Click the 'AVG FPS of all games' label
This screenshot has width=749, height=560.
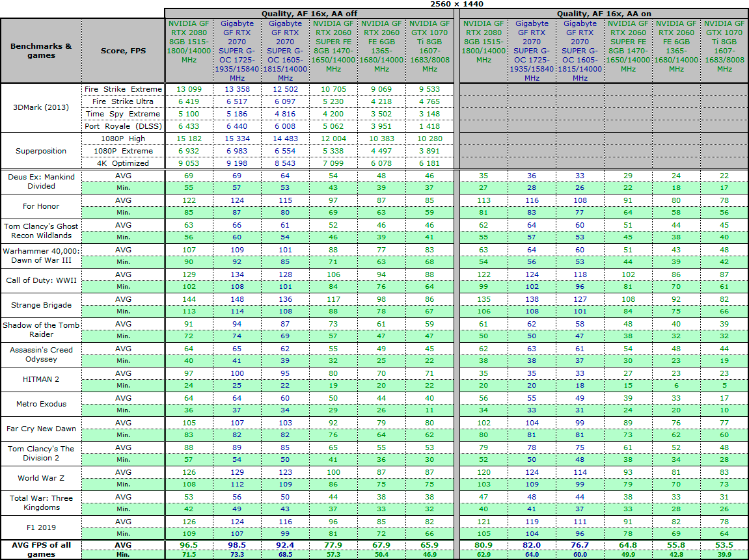click(41, 550)
